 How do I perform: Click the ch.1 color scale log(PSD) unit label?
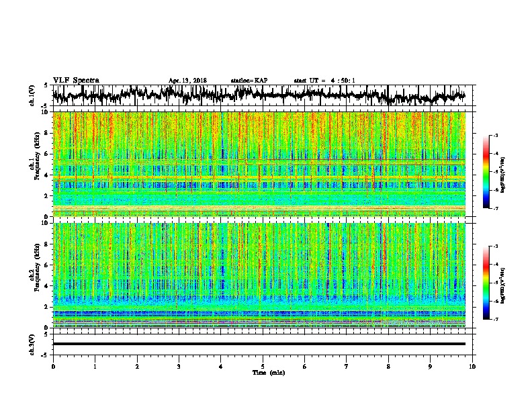[503, 175]
